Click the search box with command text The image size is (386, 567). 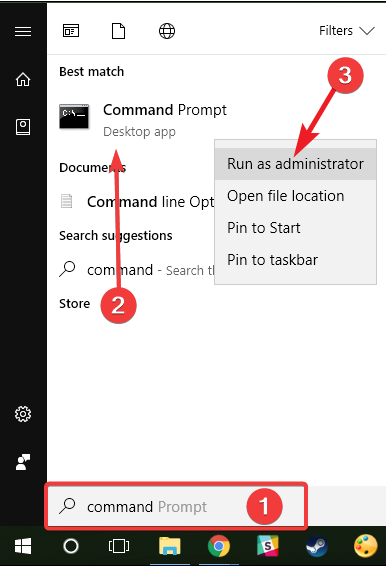click(x=176, y=506)
